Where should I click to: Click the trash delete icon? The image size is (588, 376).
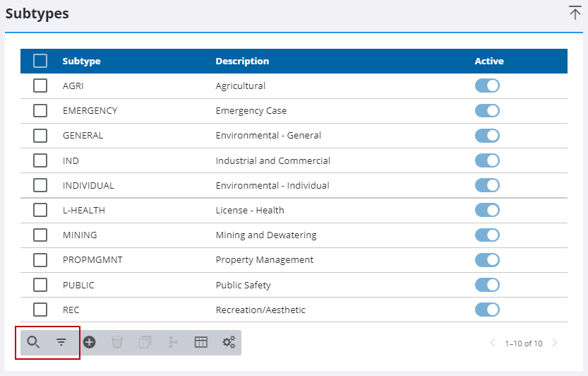tap(117, 343)
